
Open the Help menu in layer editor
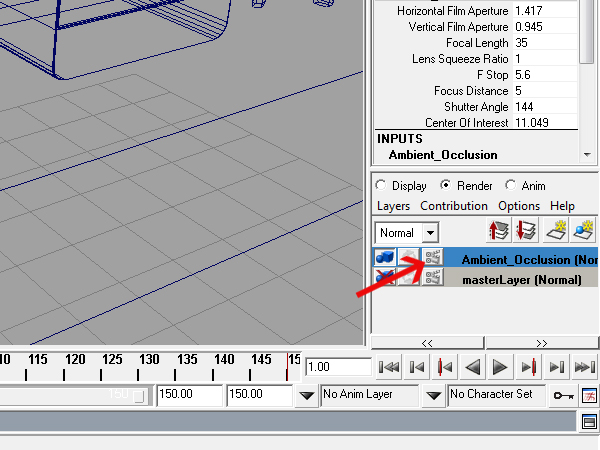point(562,206)
